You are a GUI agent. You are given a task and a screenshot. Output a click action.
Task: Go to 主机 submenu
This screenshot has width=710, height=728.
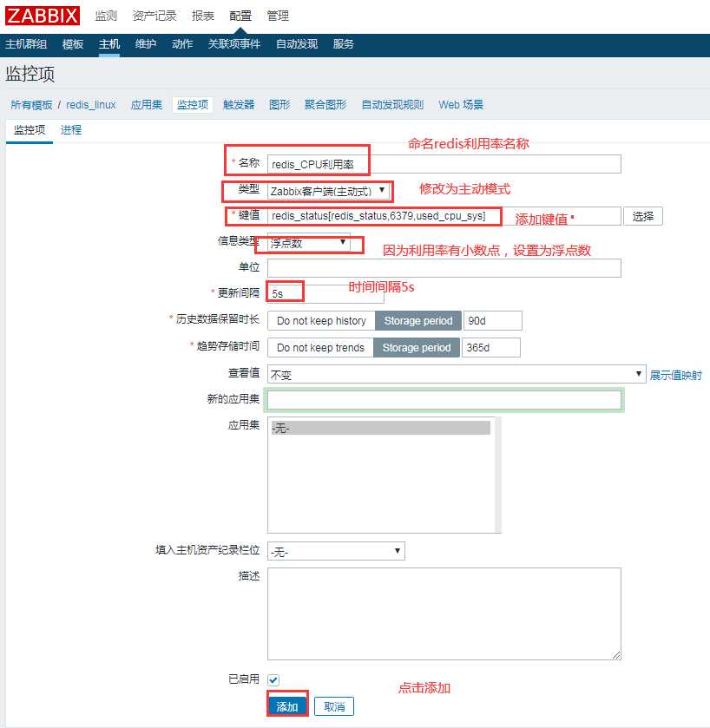click(x=109, y=44)
